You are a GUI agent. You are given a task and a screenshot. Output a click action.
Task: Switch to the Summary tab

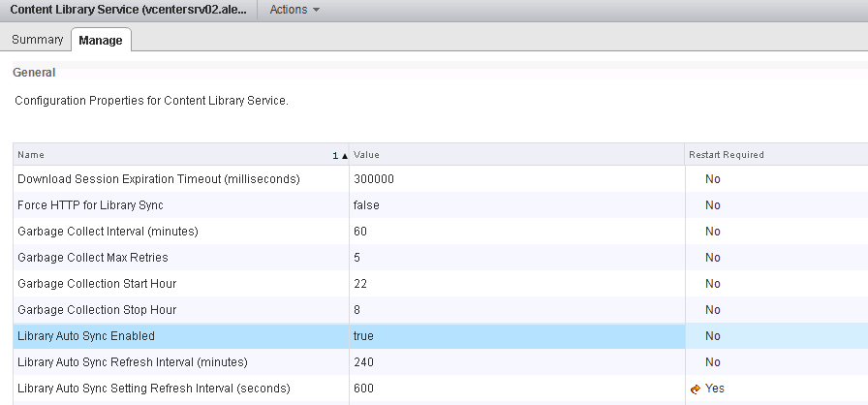coord(37,40)
